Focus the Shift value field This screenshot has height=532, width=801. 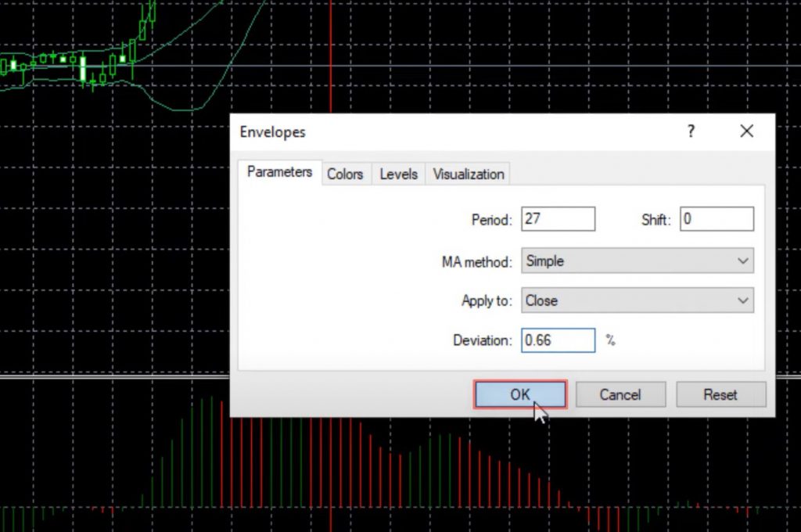(717, 219)
